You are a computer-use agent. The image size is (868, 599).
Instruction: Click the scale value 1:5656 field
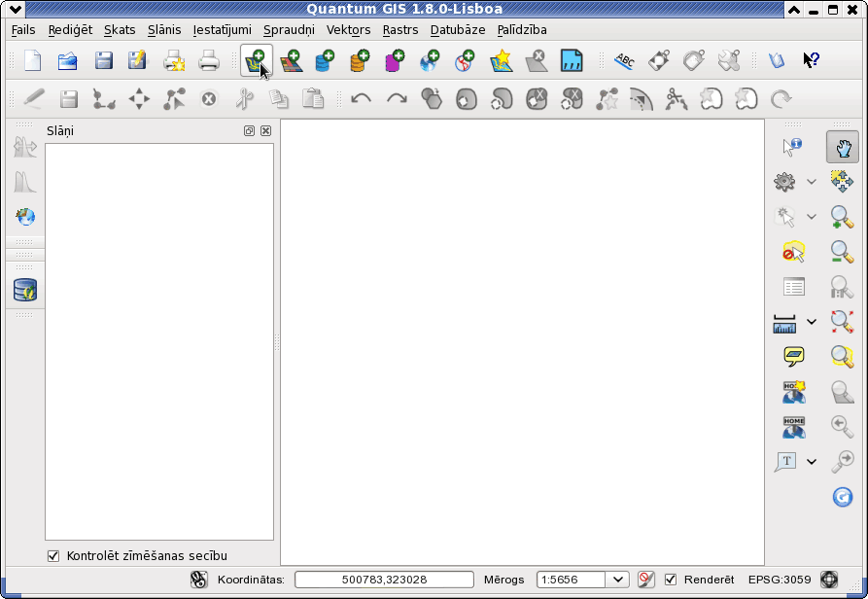(x=571, y=580)
